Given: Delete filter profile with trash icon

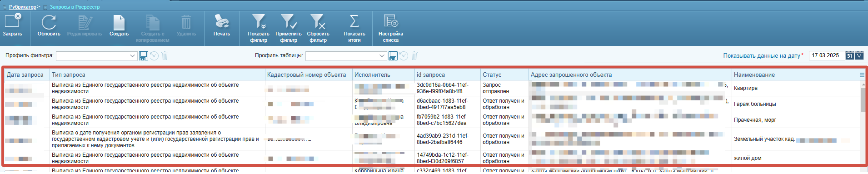Looking at the screenshot, I should (x=165, y=56).
